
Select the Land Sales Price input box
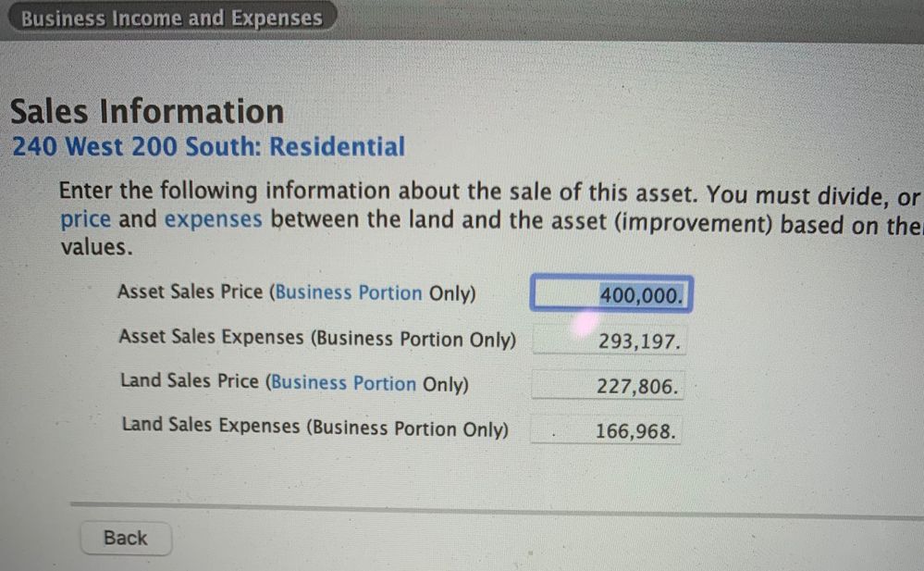608,386
